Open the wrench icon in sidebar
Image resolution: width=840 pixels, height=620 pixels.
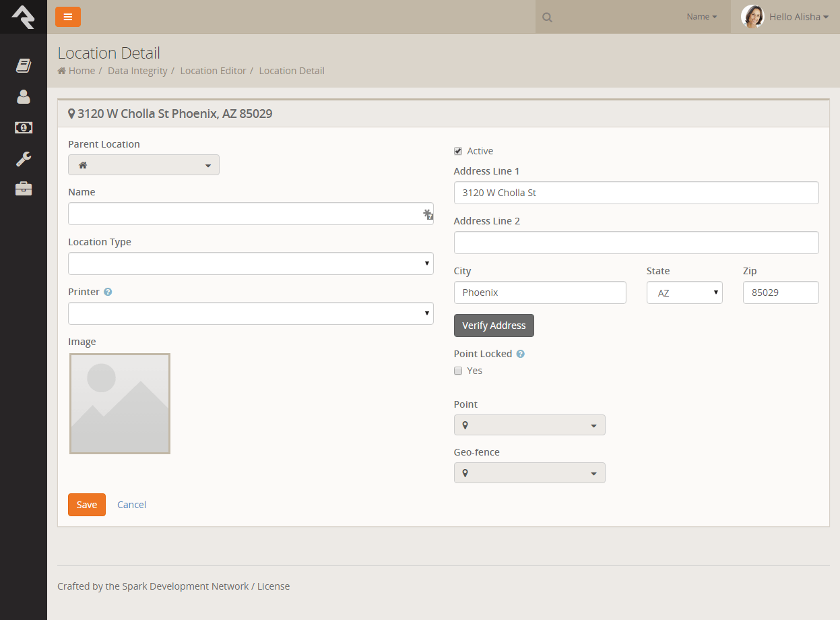pyautogui.click(x=24, y=158)
